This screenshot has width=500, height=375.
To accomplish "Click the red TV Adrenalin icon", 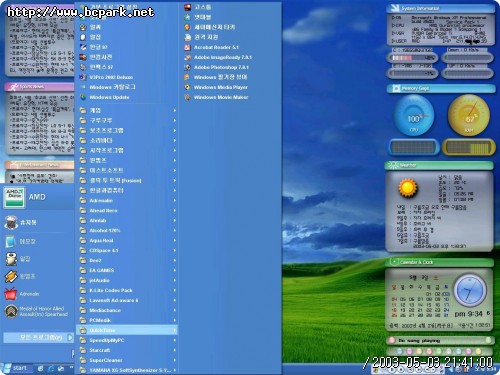I will pos(11,294).
